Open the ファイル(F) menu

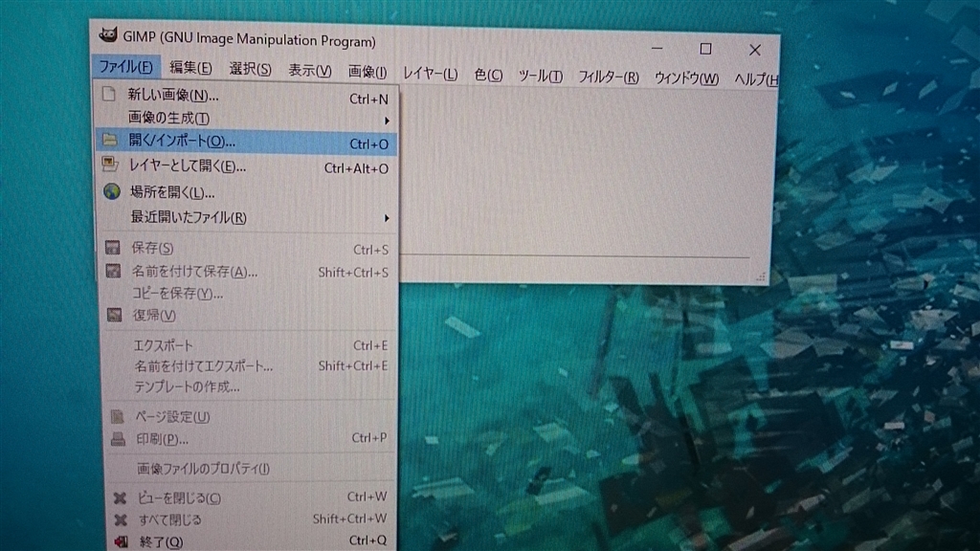(x=125, y=66)
